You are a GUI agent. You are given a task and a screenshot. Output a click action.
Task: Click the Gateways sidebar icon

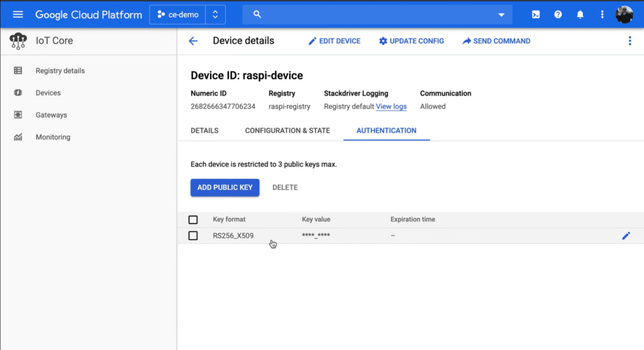click(x=18, y=115)
